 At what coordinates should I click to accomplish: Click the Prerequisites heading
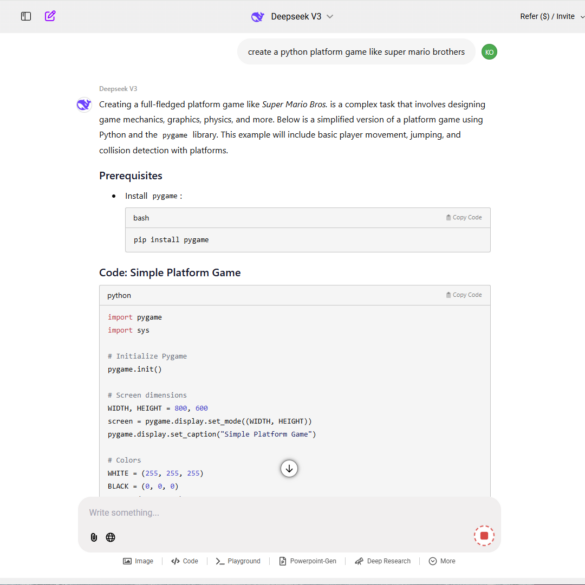point(131,176)
